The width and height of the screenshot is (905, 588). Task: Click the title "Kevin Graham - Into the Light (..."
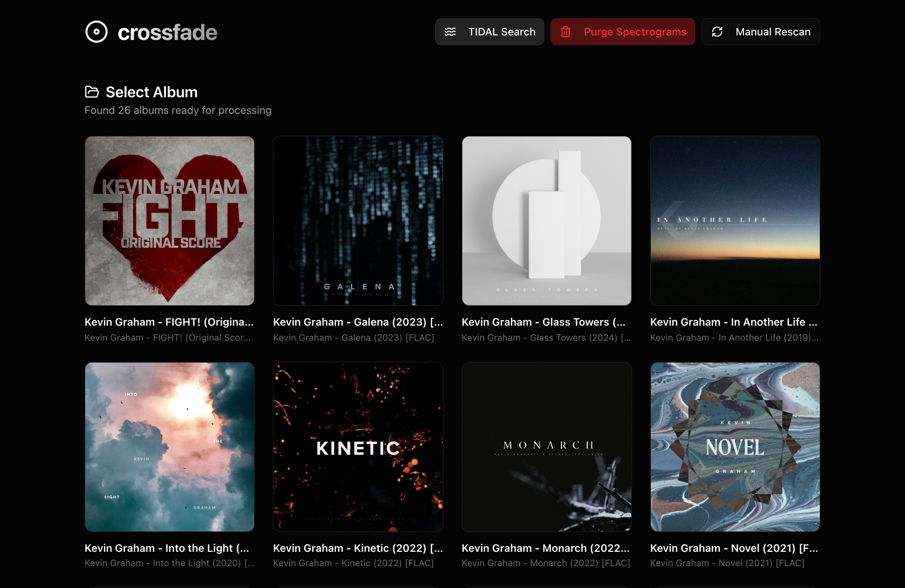click(x=167, y=548)
